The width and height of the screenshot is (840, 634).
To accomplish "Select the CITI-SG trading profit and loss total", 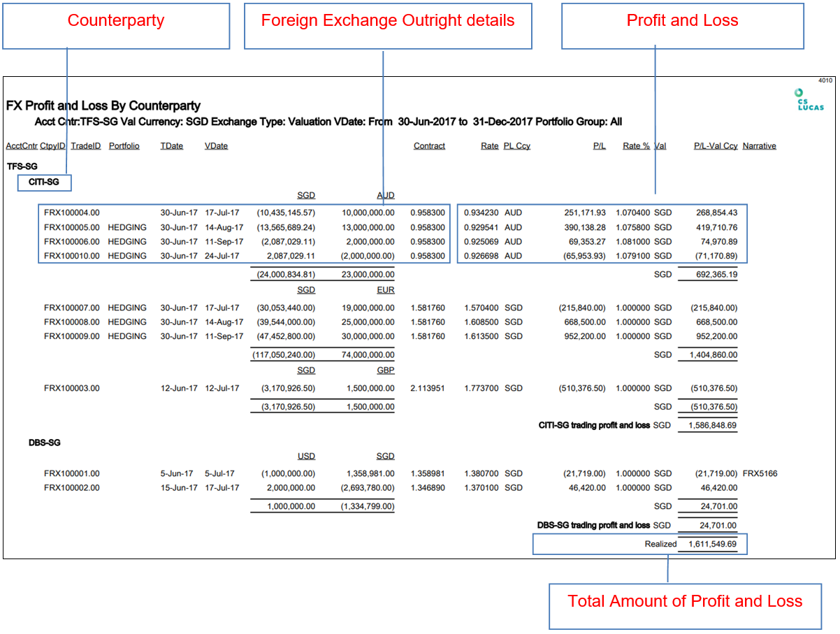I will 711,425.
